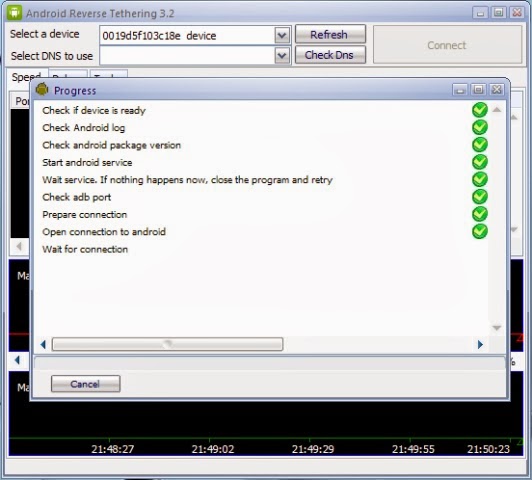532x480 pixels.
Task: Click the Check Dns button
Action: tap(330, 55)
